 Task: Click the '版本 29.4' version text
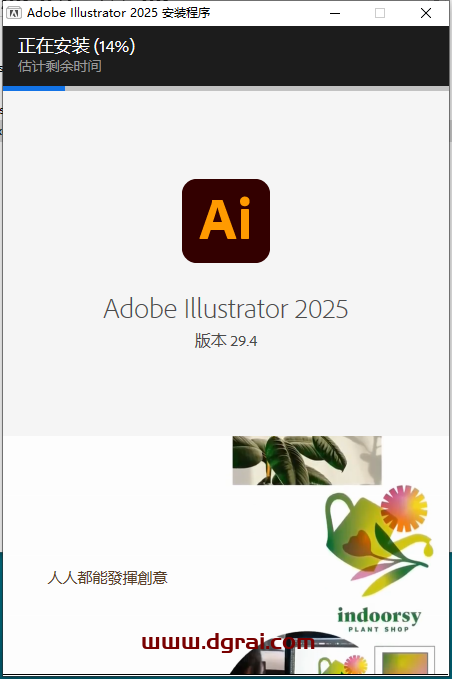(x=226, y=341)
